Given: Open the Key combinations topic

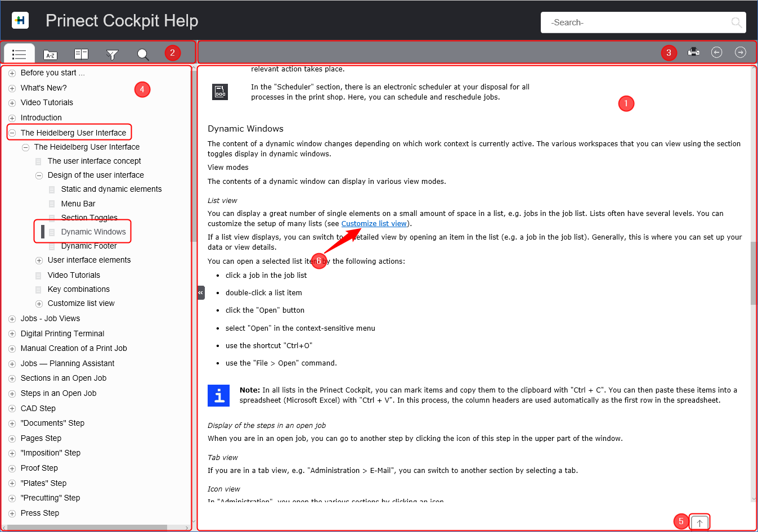Looking at the screenshot, I should pyautogui.click(x=79, y=289).
